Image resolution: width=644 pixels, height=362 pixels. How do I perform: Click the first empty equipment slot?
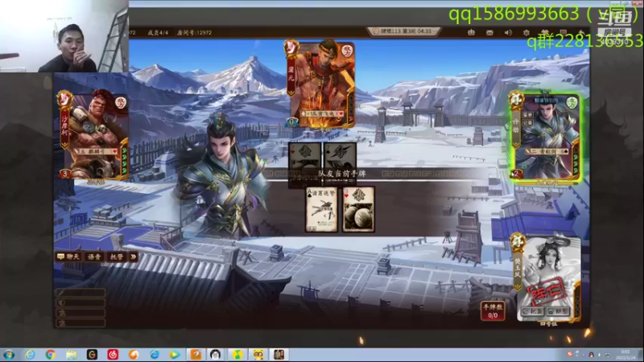pos(80,293)
